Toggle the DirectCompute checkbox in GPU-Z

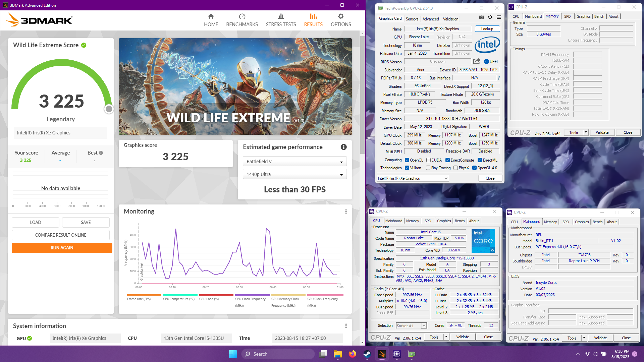click(x=448, y=160)
